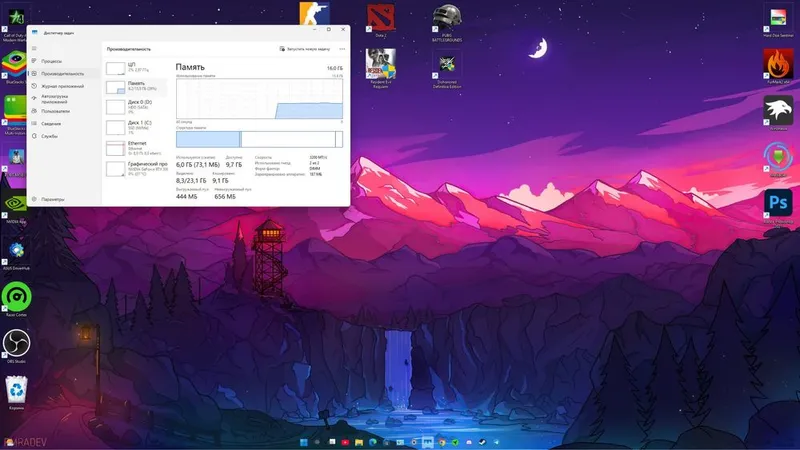
Task: Select Производительность in the sidebar
Action: coord(62,74)
